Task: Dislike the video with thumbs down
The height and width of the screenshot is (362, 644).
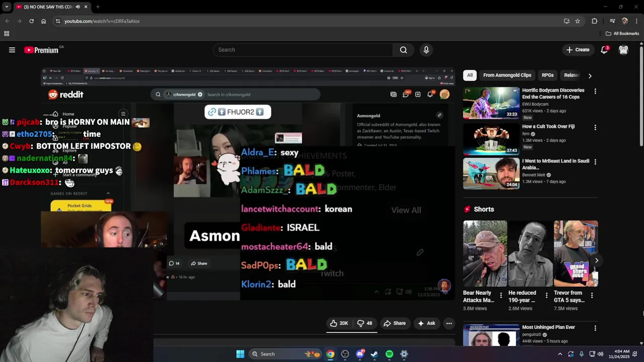Action: pos(365,323)
